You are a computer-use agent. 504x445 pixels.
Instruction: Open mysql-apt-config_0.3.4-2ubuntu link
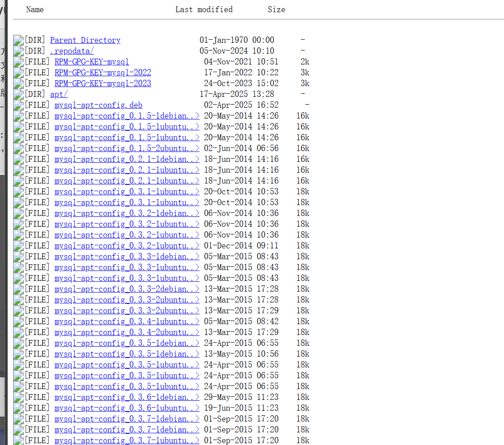pyautogui.click(x=127, y=332)
